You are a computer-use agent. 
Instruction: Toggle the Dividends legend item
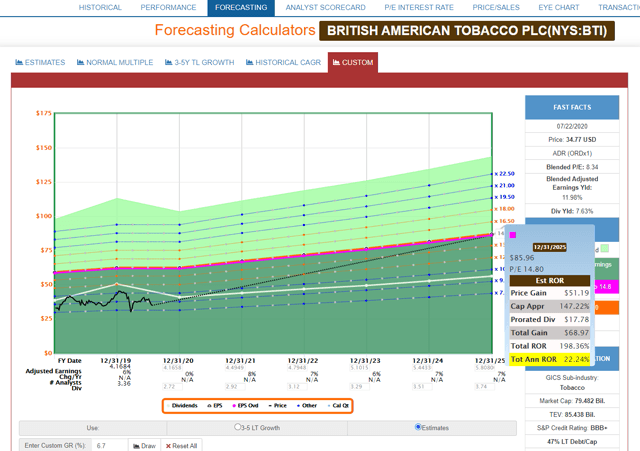click(x=182, y=406)
